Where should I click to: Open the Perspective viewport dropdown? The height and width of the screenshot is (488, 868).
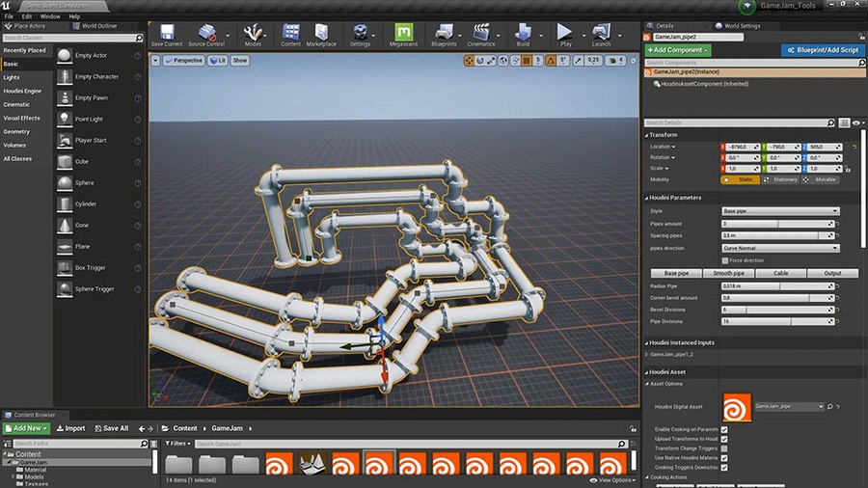(x=184, y=61)
